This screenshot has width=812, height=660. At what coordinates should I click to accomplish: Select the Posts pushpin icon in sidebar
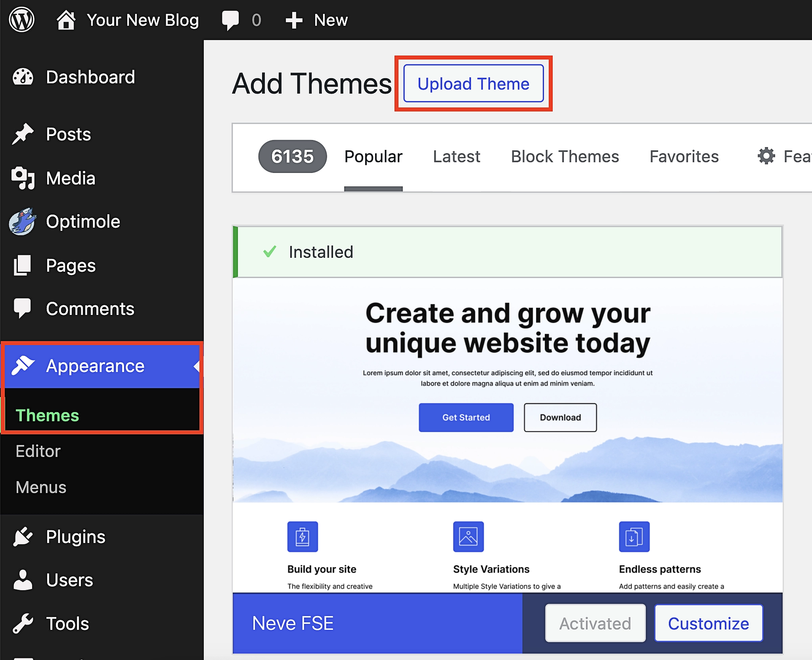point(24,134)
